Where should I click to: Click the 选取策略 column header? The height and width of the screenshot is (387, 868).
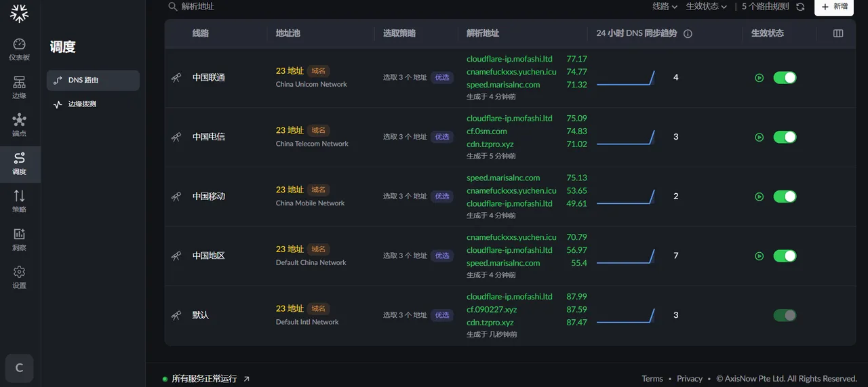click(x=399, y=33)
